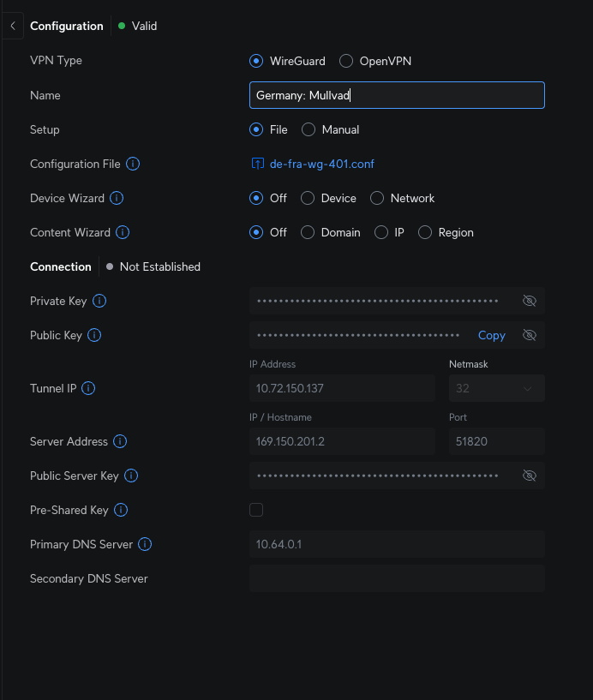The image size is (593, 700).
Task: Open de-fra-wg-401.conf configuration file link
Action: pos(321,164)
